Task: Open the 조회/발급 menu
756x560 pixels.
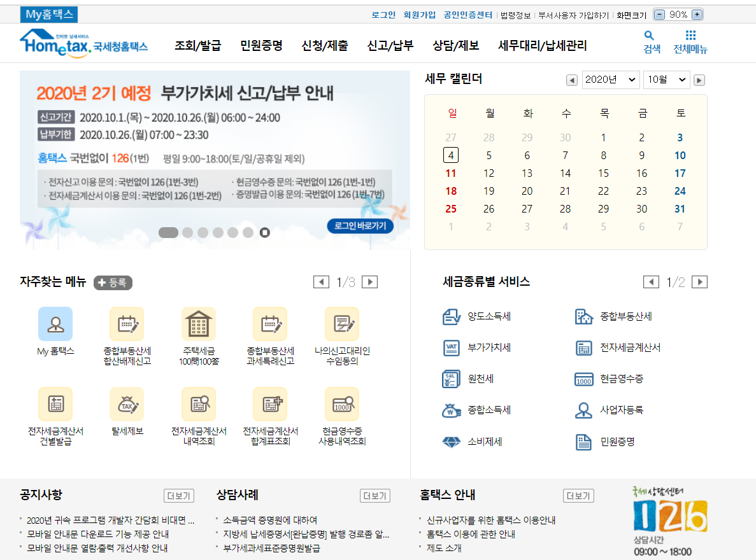Action: [x=197, y=45]
